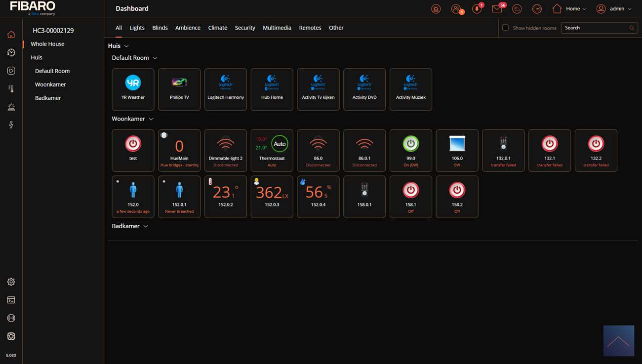Switch to the Ambience tab
The image size is (642, 364).
click(x=188, y=28)
